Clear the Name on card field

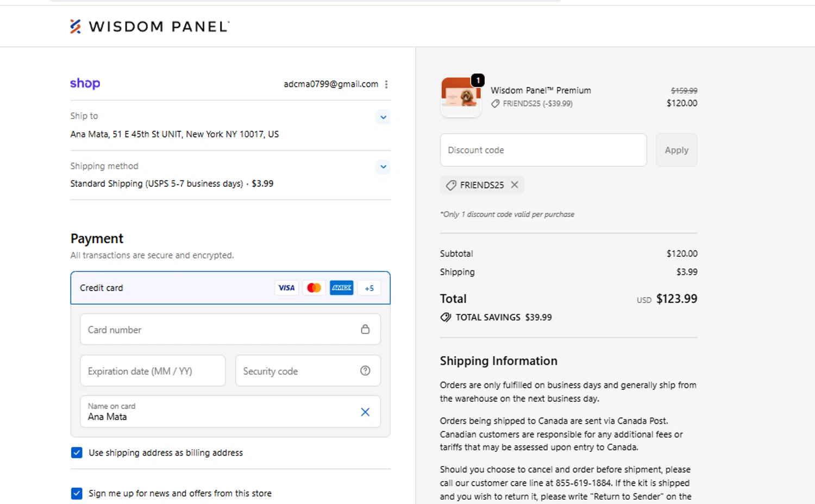365,412
